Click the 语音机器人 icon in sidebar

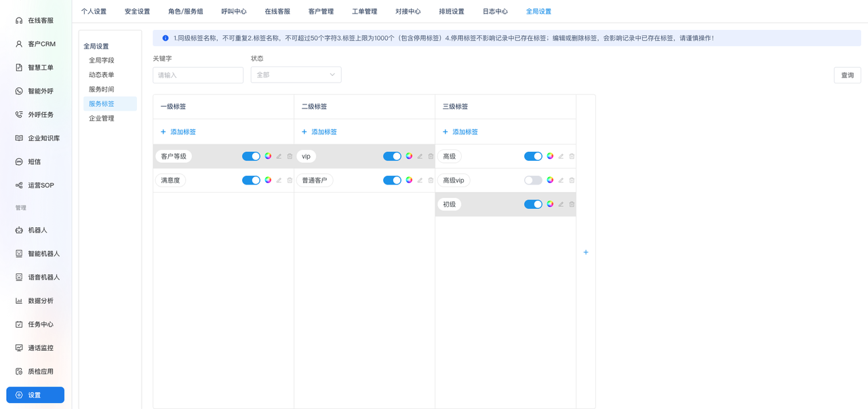pos(19,277)
